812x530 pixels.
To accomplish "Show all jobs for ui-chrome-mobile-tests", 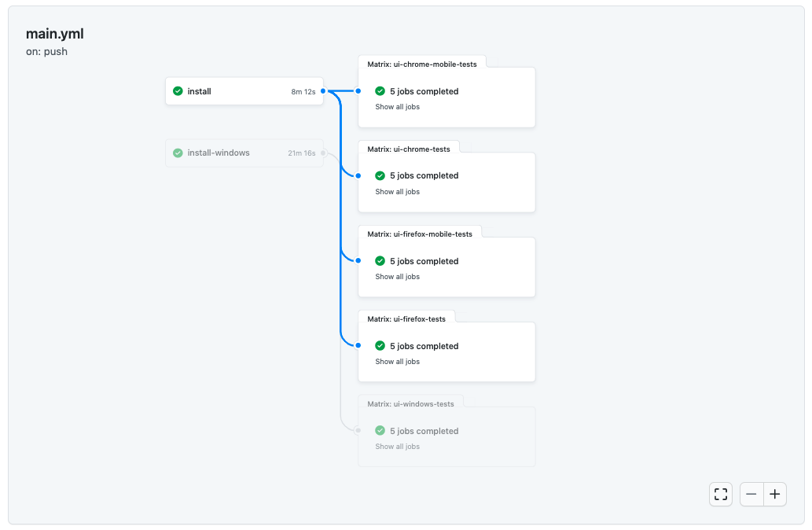I will tap(397, 106).
